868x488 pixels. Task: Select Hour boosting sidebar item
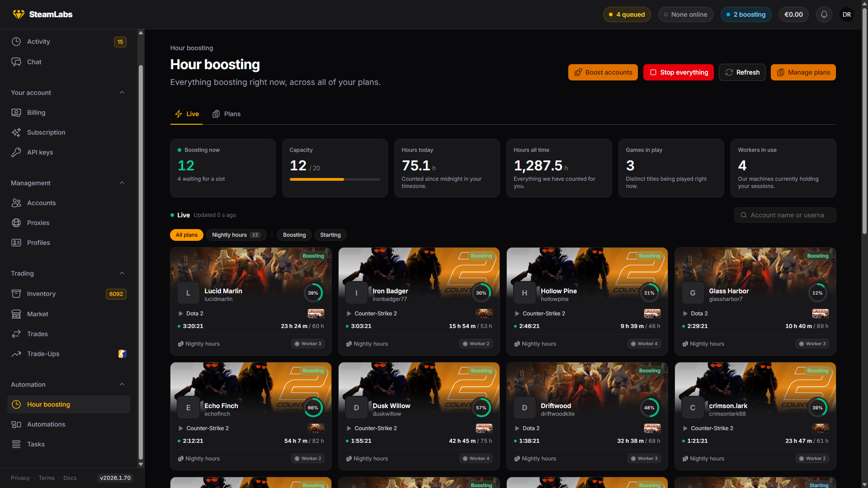click(69, 404)
